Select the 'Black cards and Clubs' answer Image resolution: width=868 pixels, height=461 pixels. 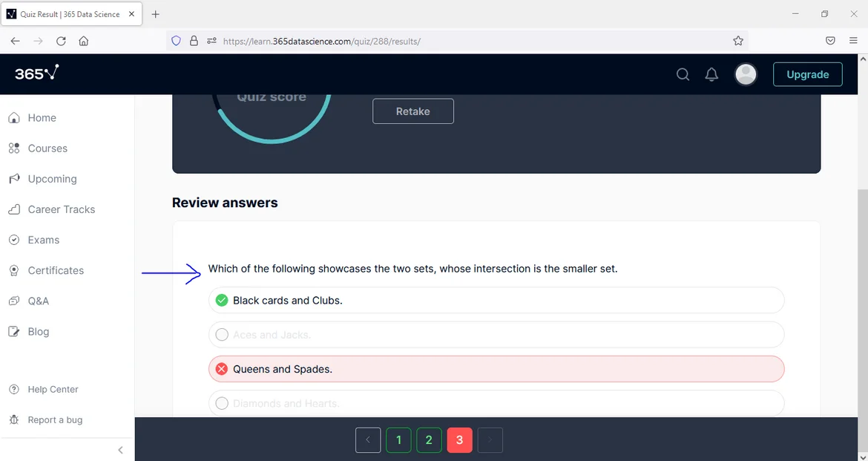tap(496, 301)
